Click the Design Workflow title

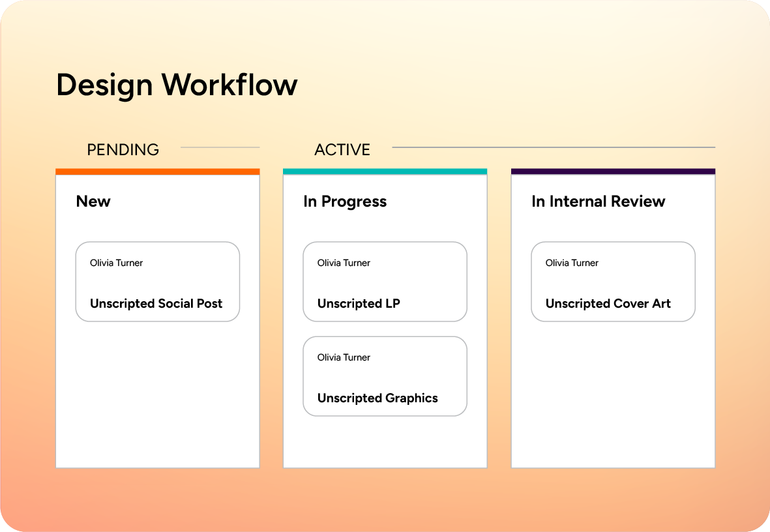177,85
